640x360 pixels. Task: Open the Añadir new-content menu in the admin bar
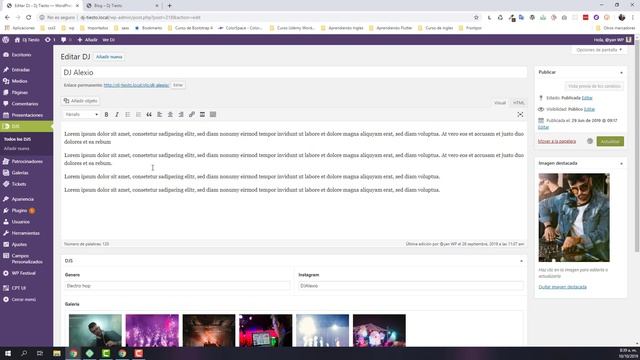pos(87,40)
